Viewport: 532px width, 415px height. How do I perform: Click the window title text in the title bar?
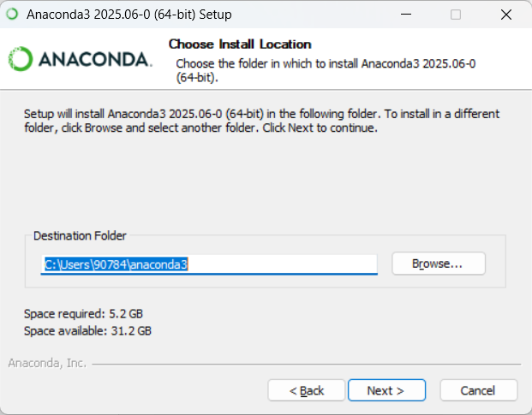(x=129, y=15)
